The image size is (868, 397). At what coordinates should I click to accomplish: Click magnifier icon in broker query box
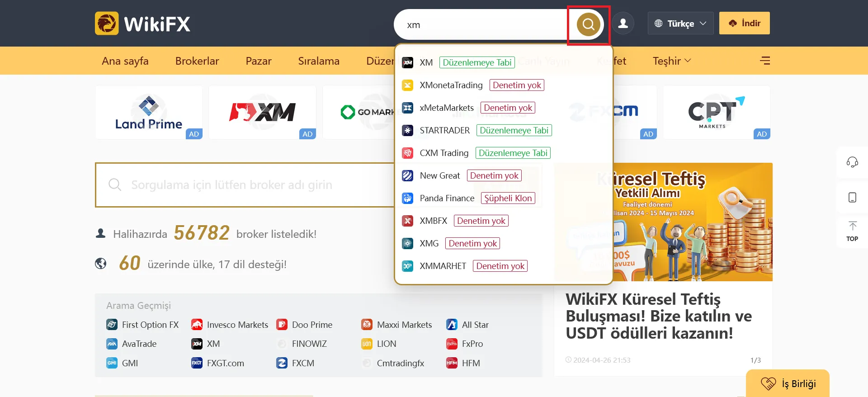pos(115,184)
